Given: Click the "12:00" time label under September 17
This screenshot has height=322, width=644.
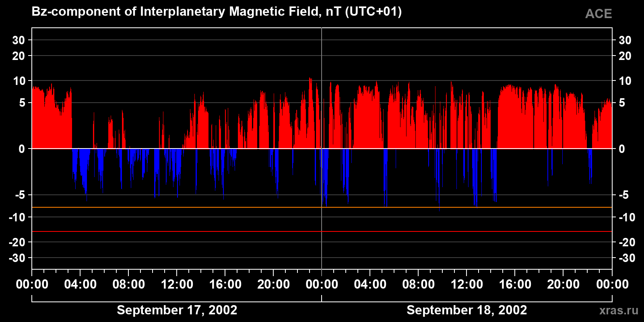Looking at the screenshot, I should [x=177, y=284].
